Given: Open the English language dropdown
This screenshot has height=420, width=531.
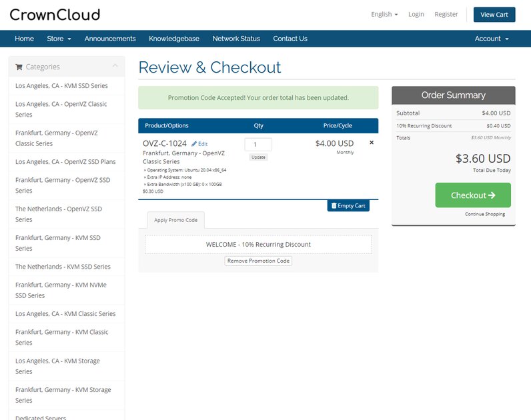Looking at the screenshot, I should [x=384, y=14].
